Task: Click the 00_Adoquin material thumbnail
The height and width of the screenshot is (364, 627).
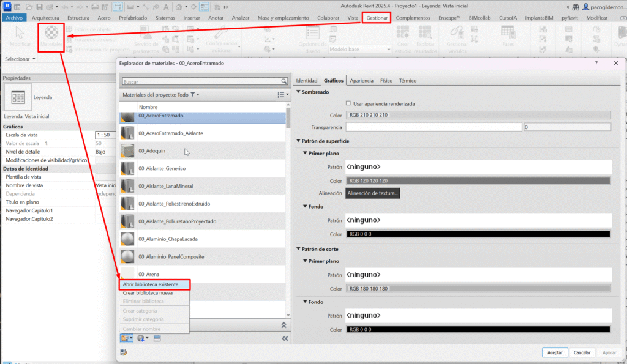Action: (x=127, y=150)
